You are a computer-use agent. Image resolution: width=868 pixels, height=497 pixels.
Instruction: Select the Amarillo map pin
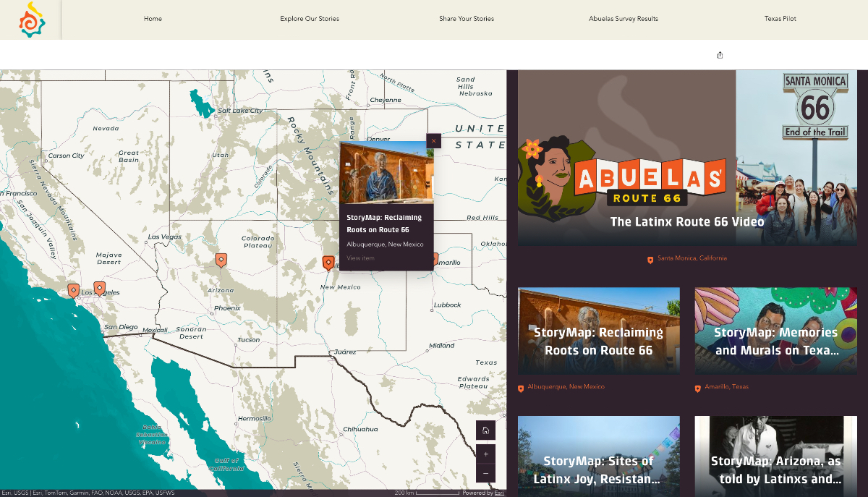tap(435, 258)
